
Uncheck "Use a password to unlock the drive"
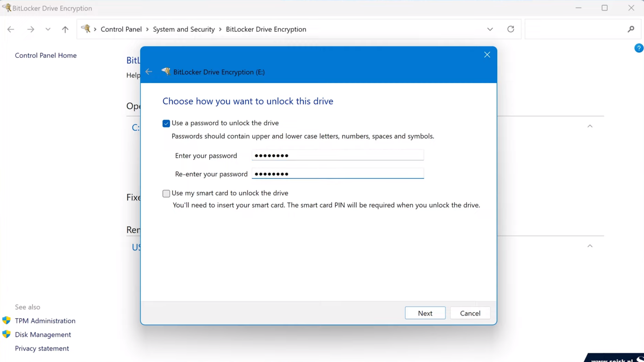[166, 123]
